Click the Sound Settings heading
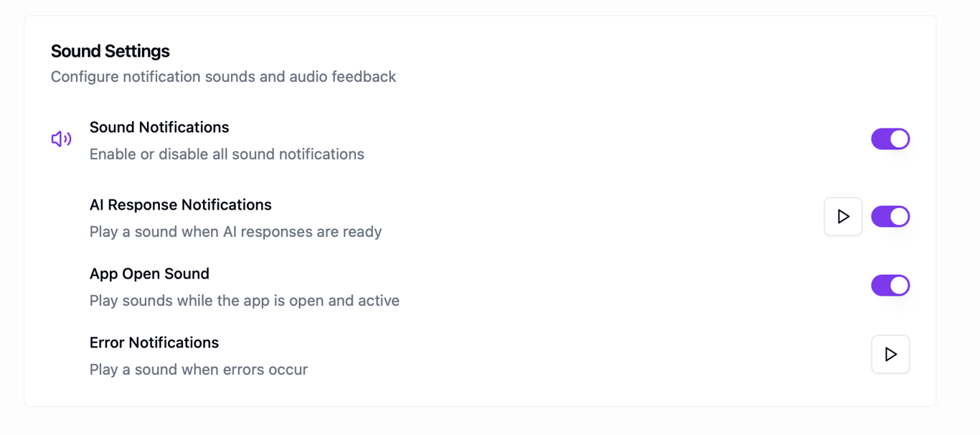Viewport: 980px width, 435px height. click(x=110, y=51)
